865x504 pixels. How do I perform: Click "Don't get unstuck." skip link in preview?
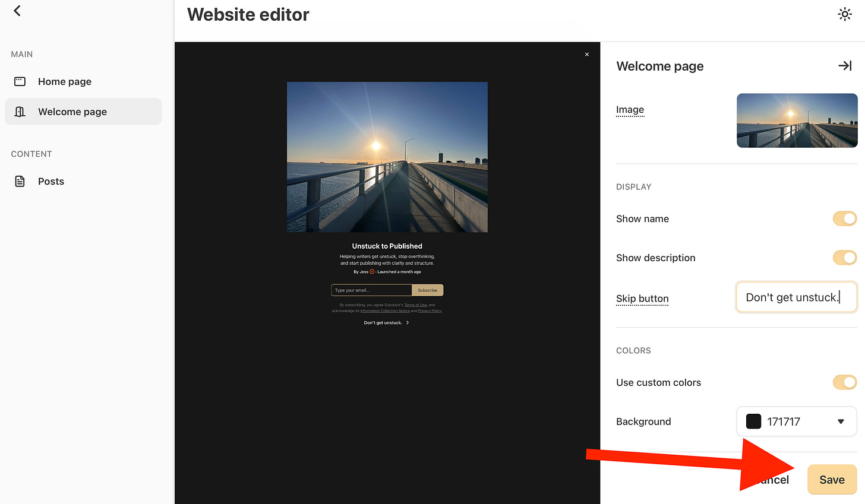click(383, 323)
